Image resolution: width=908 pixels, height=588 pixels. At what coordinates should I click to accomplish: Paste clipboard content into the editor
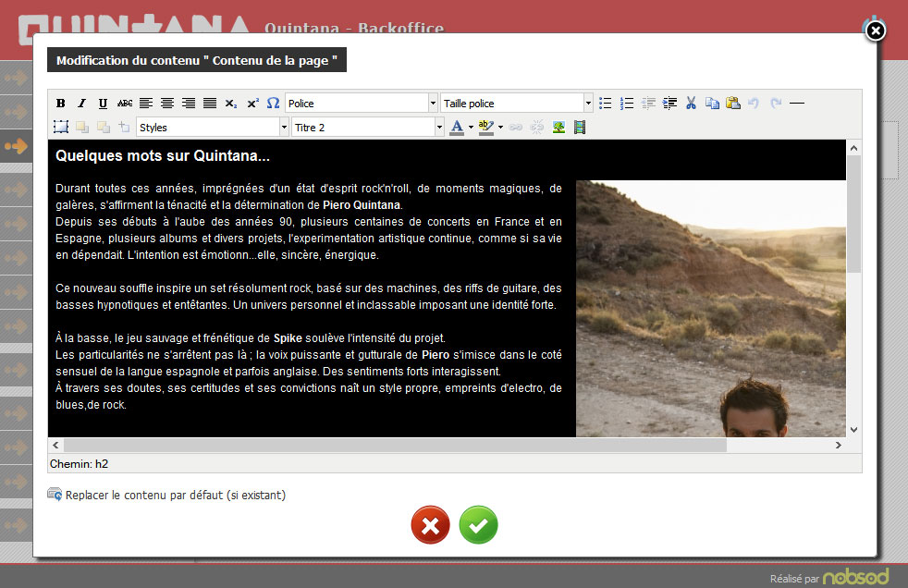pos(733,103)
